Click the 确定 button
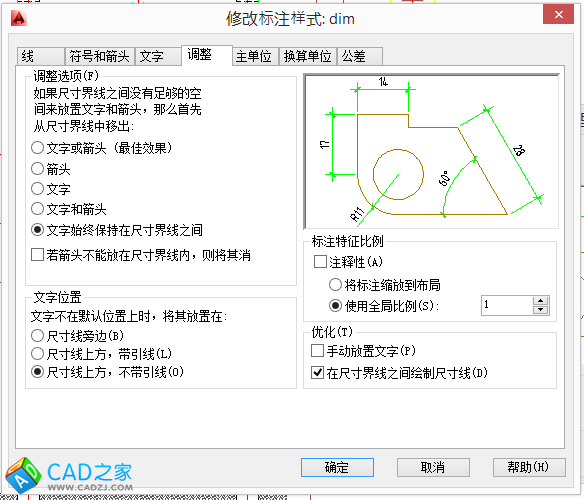 [337, 467]
